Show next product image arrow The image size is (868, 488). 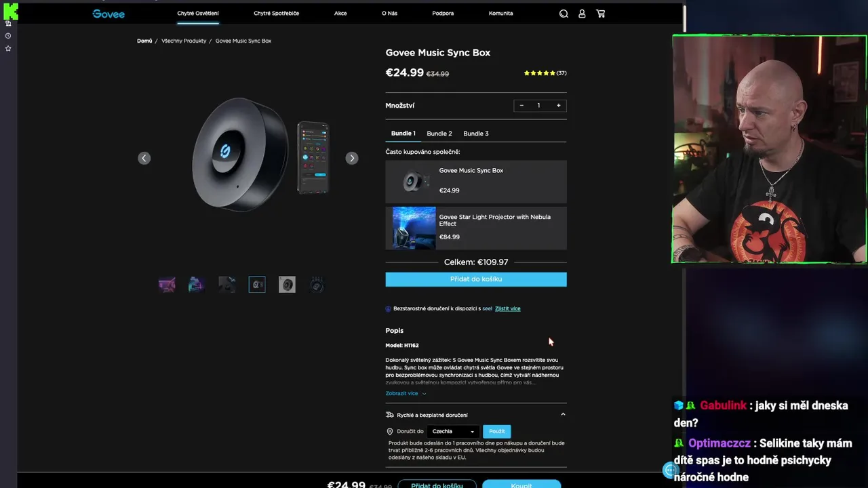[x=351, y=158]
